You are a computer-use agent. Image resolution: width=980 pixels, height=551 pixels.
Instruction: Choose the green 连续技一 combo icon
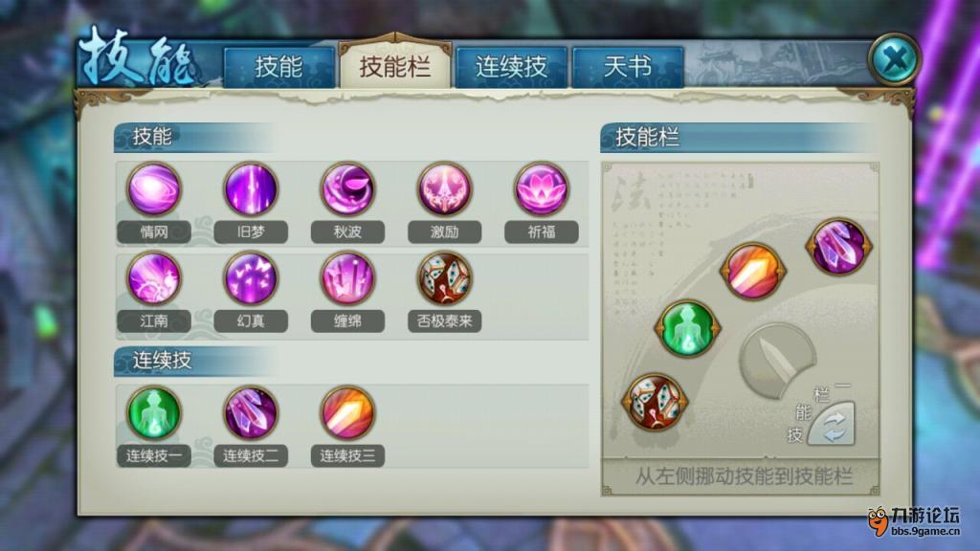pos(154,413)
